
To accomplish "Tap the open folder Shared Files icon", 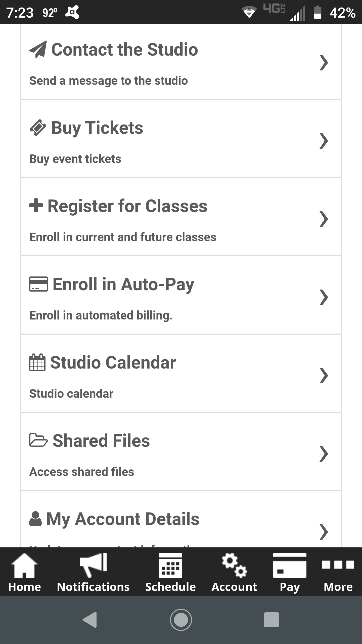I will [x=38, y=440].
